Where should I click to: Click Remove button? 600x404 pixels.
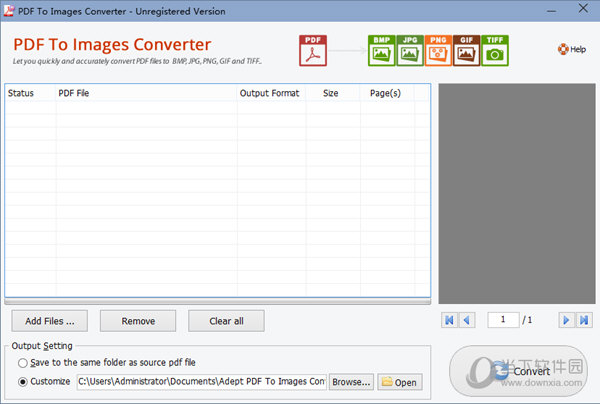[138, 321]
